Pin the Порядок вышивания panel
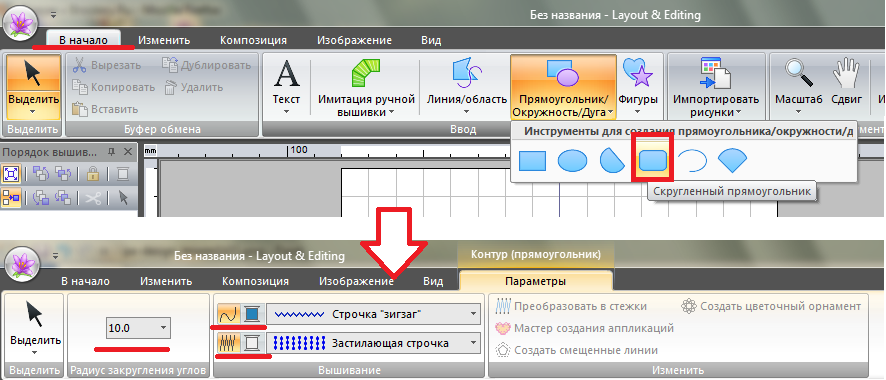 [111, 152]
